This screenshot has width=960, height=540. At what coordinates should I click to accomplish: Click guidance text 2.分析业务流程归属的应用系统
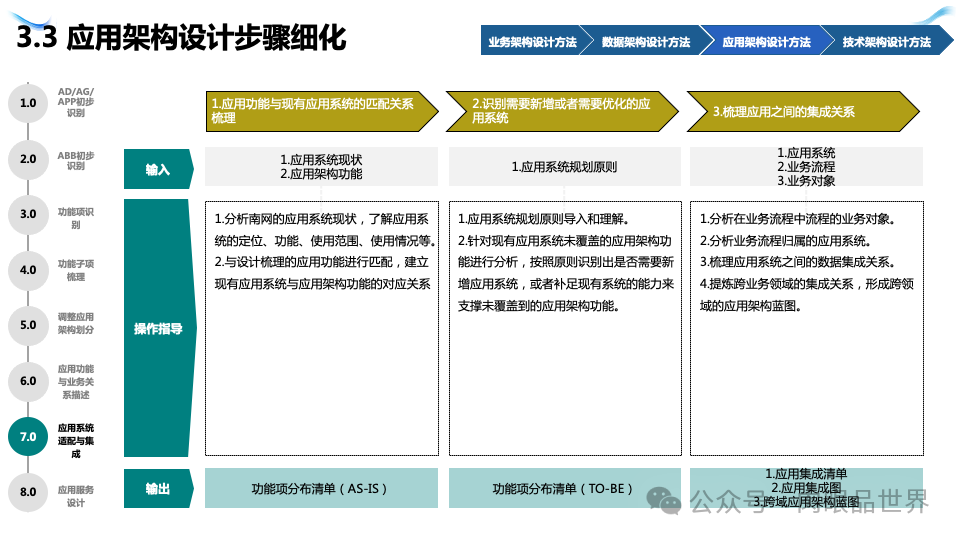[x=785, y=241]
